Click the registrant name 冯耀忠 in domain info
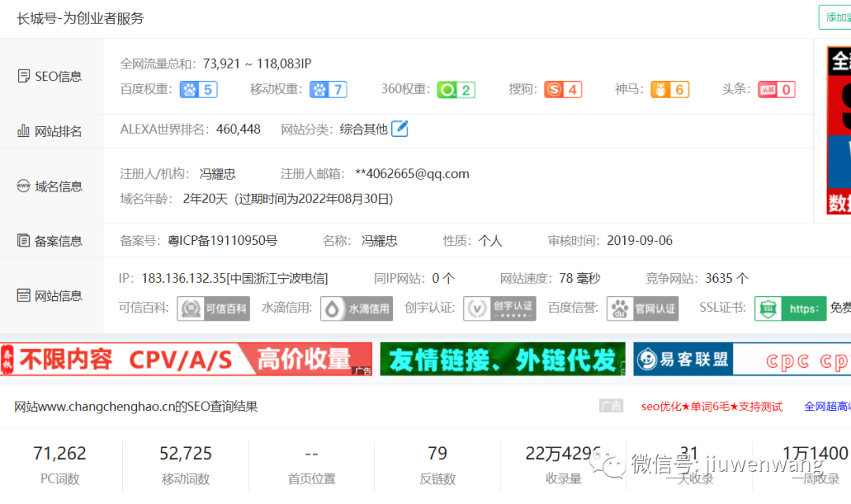 pos(217,173)
